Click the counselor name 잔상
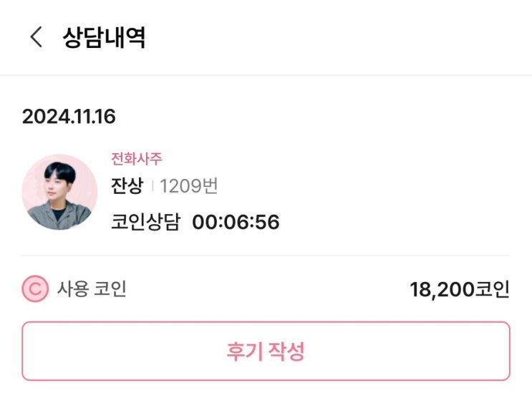This screenshot has height=408, width=532. (127, 186)
